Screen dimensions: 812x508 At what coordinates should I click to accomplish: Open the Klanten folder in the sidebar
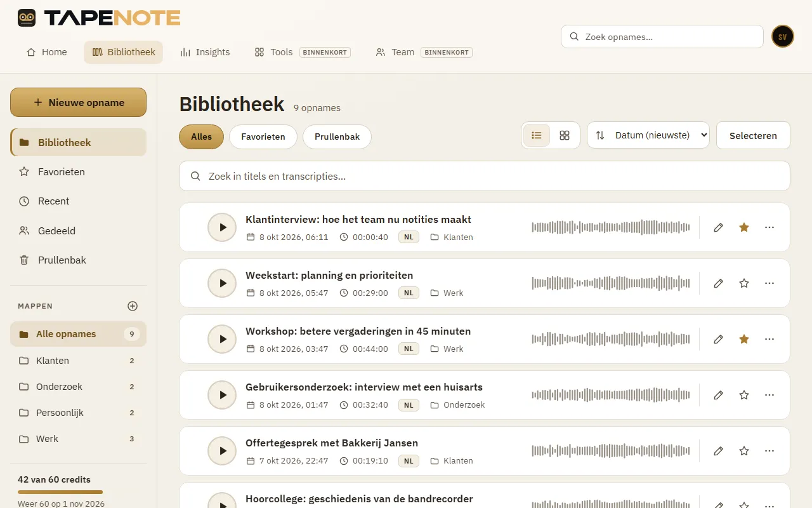click(78, 361)
